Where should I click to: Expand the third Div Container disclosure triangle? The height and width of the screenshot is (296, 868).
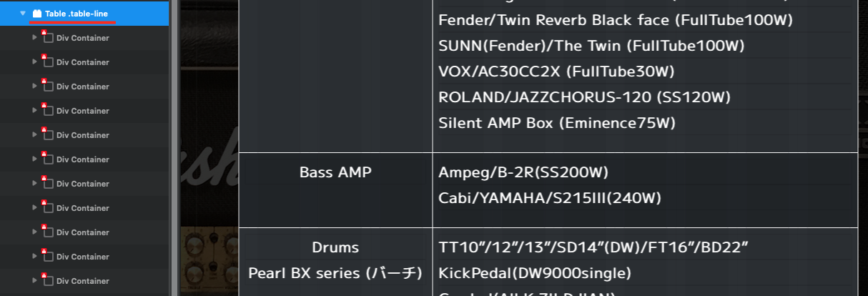pos(35,87)
